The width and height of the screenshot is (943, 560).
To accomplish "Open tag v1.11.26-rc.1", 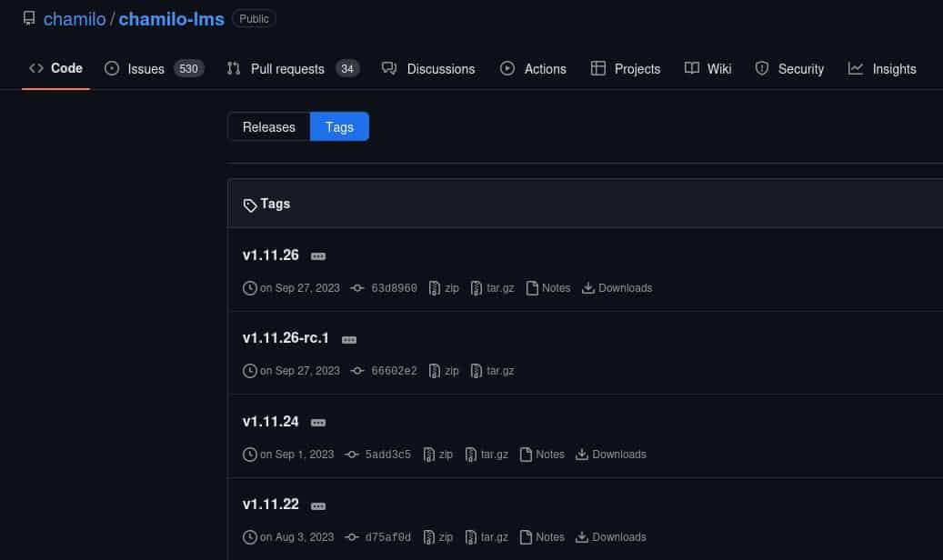I will [286, 338].
